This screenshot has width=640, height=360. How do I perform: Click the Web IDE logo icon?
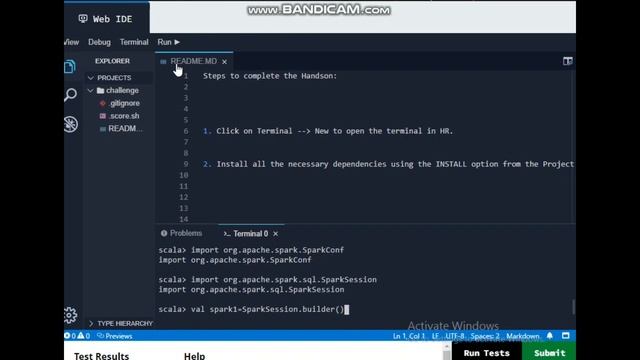pyautogui.click(x=83, y=19)
